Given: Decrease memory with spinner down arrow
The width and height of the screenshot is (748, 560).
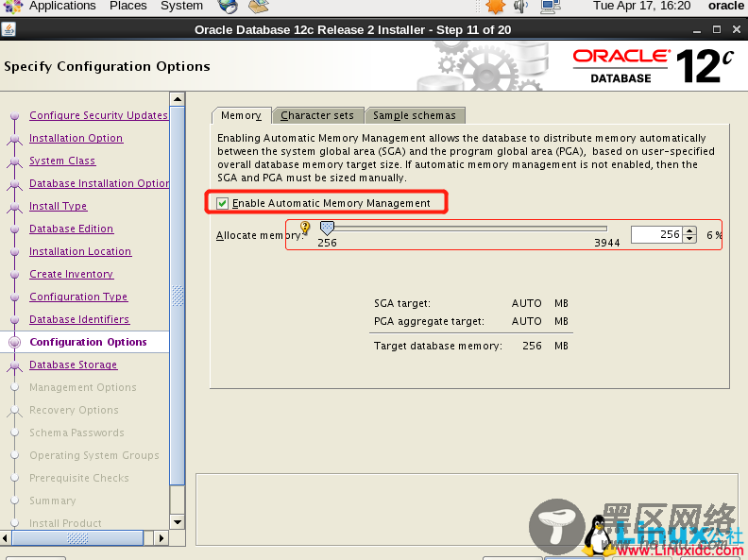Looking at the screenshot, I should [x=689, y=239].
